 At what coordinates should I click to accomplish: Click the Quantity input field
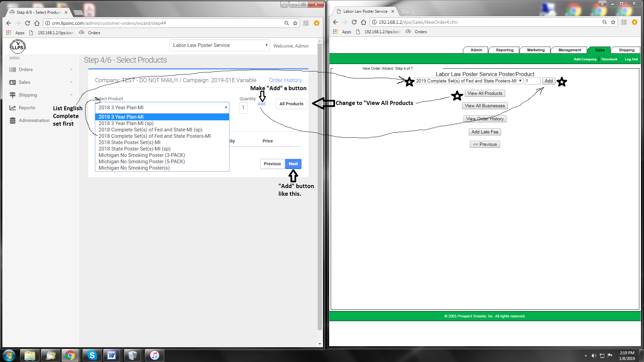coord(244,108)
